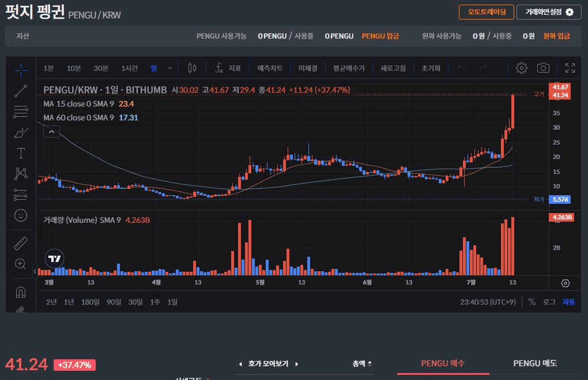Switch chart to 10분 interval
The height and width of the screenshot is (380, 588).
pos(74,68)
